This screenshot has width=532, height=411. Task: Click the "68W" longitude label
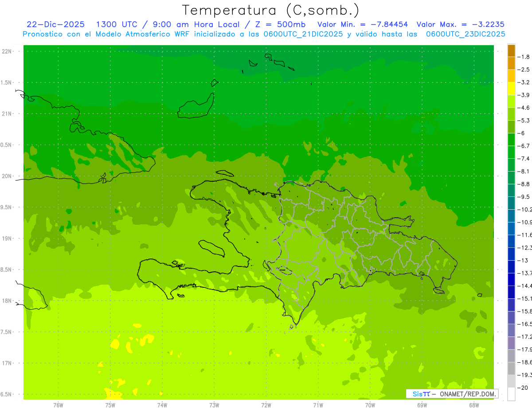coord(474,405)
